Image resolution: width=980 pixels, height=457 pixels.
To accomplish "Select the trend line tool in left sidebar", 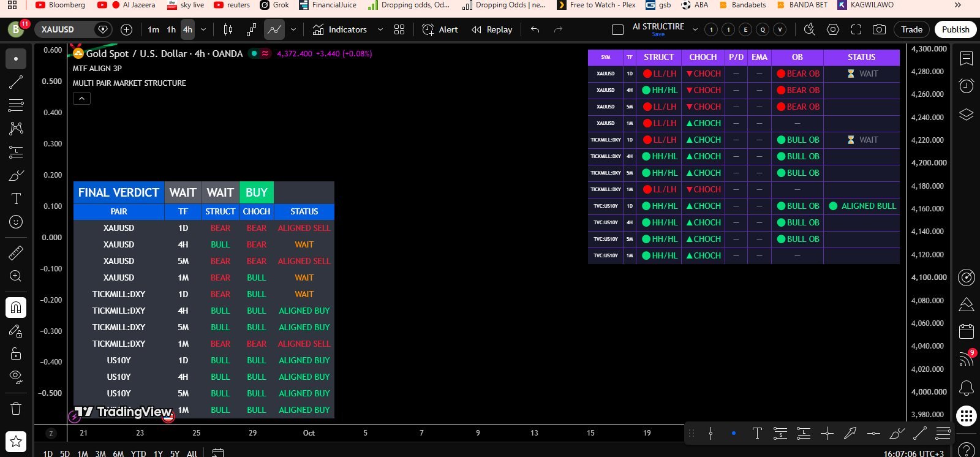I will pyautogui.click(x=16, y=82).
